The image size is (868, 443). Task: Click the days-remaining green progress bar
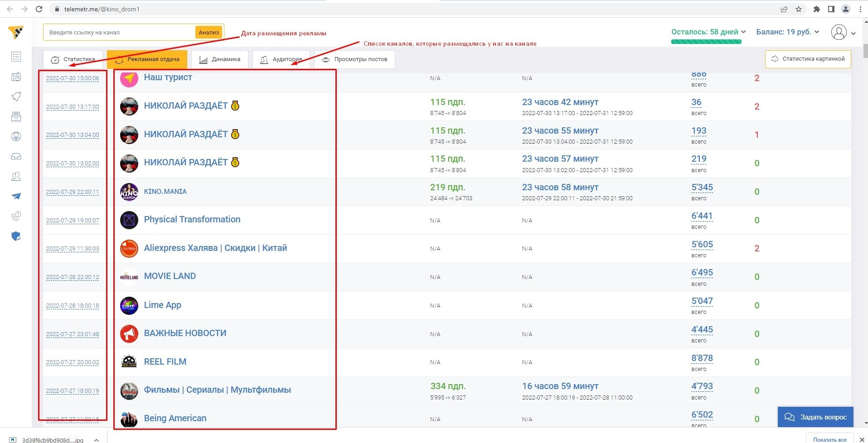click(706, 42)
